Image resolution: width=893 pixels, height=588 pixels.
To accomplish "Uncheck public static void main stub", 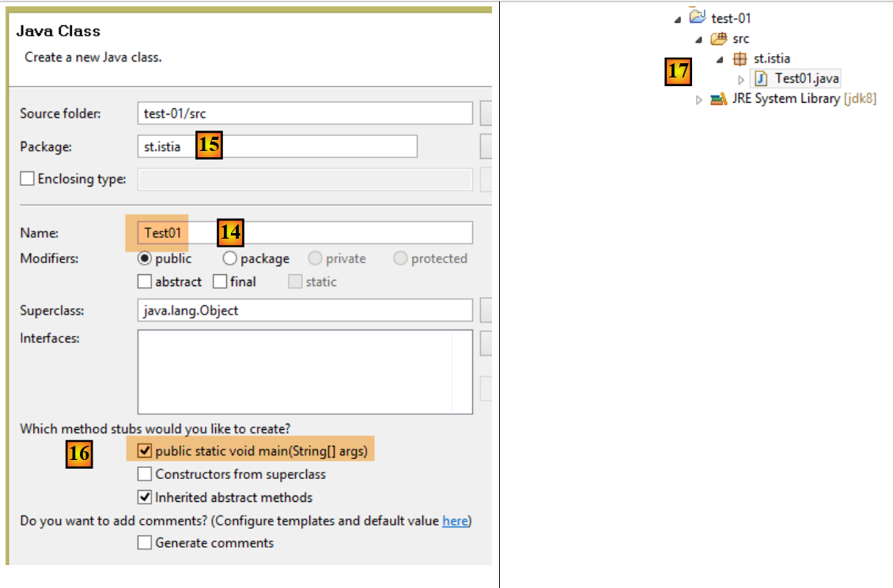I will click(x=145, y=451).
